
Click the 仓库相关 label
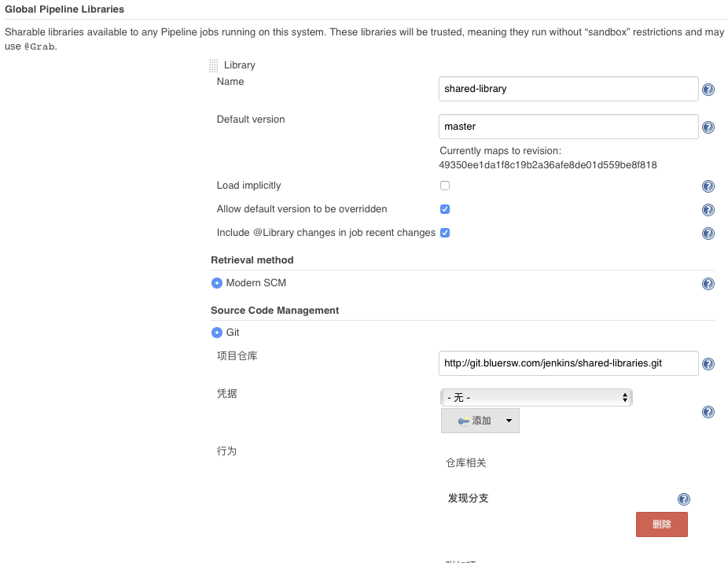tap(465, 462)
